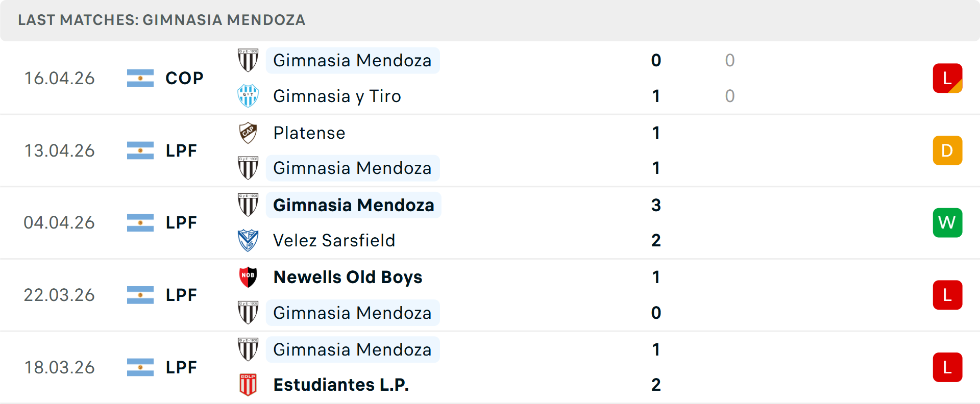980x404 pixels.
Task: Click Argentina flag beside COP competition
Action: pos(140,78)
